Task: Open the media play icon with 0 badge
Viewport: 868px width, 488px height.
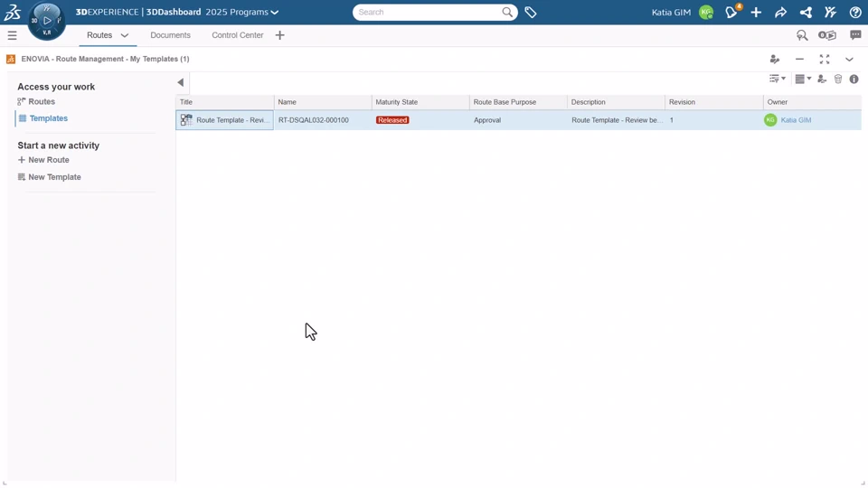Action: coord(827,35)
